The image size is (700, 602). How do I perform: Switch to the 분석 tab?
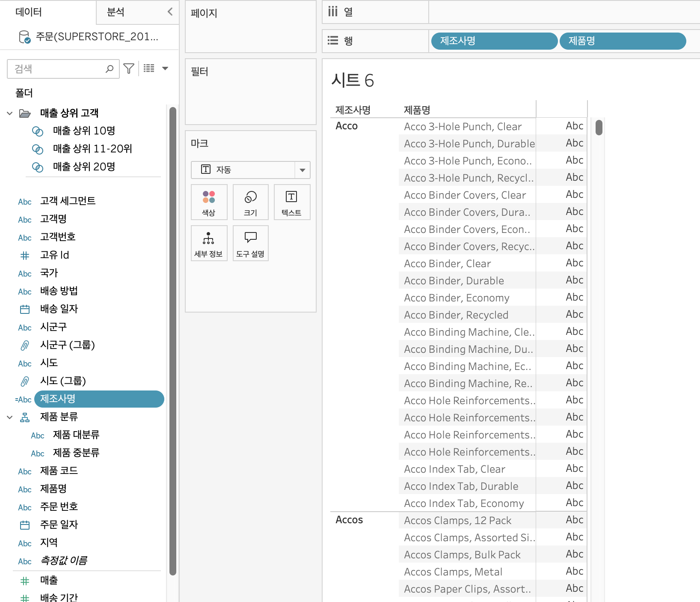116,12
